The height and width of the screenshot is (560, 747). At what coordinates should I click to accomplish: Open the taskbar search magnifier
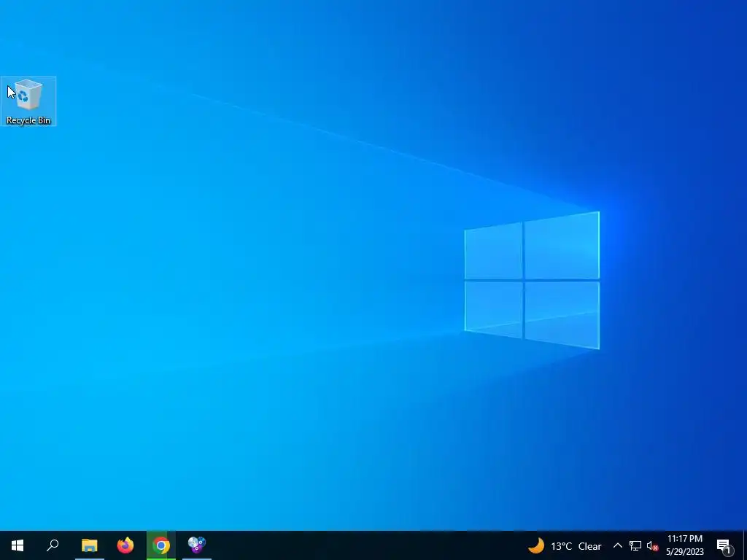53,545
